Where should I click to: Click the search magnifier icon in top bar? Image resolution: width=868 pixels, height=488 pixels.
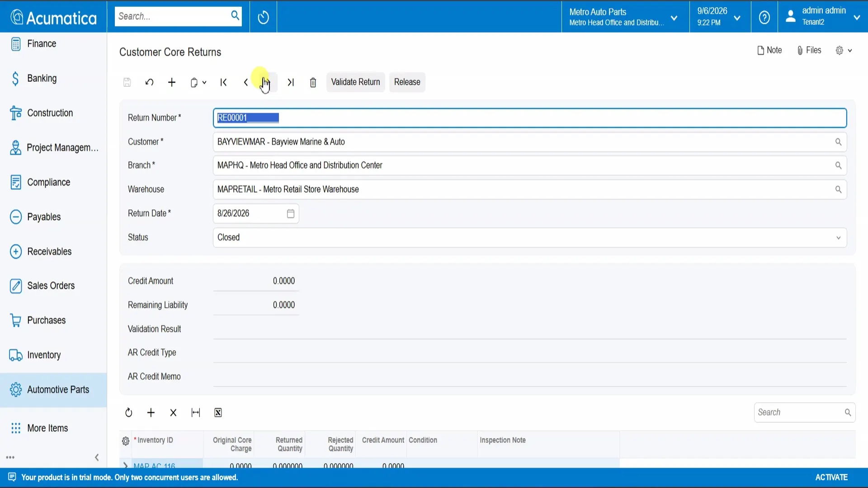(235, 16)
